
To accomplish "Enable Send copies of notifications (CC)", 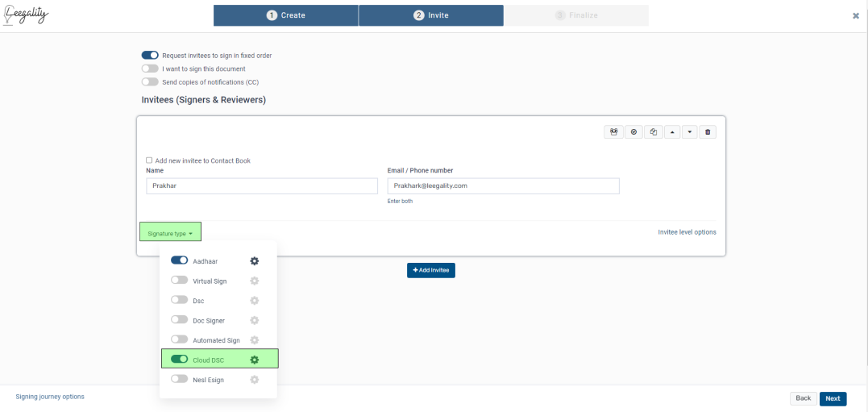I will point(150,82).
